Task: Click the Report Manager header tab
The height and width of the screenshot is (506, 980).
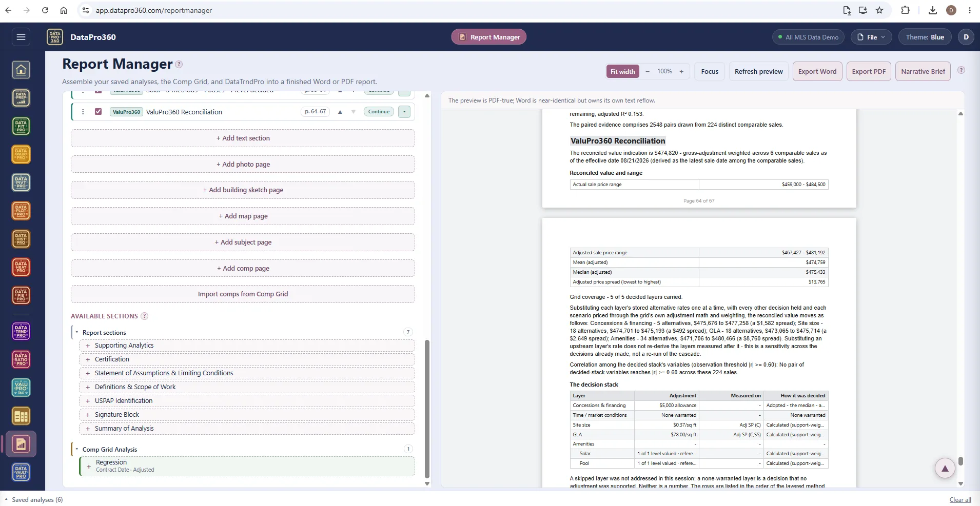Action: point(489,37)
